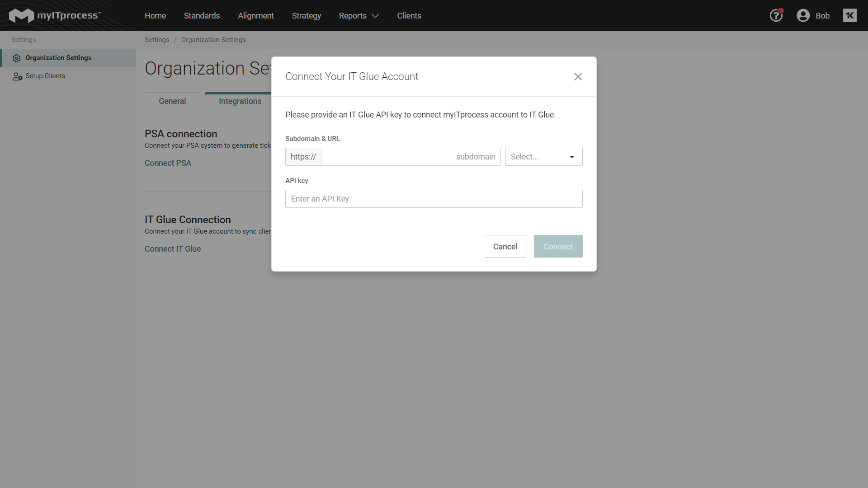Focus the subdomain input field

[411, 157]
